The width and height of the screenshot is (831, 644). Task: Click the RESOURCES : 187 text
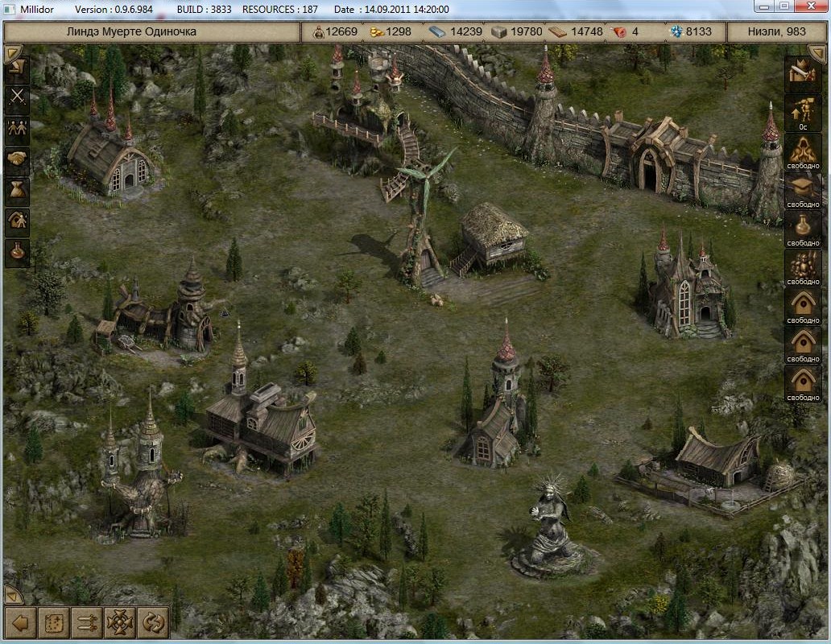280,10
